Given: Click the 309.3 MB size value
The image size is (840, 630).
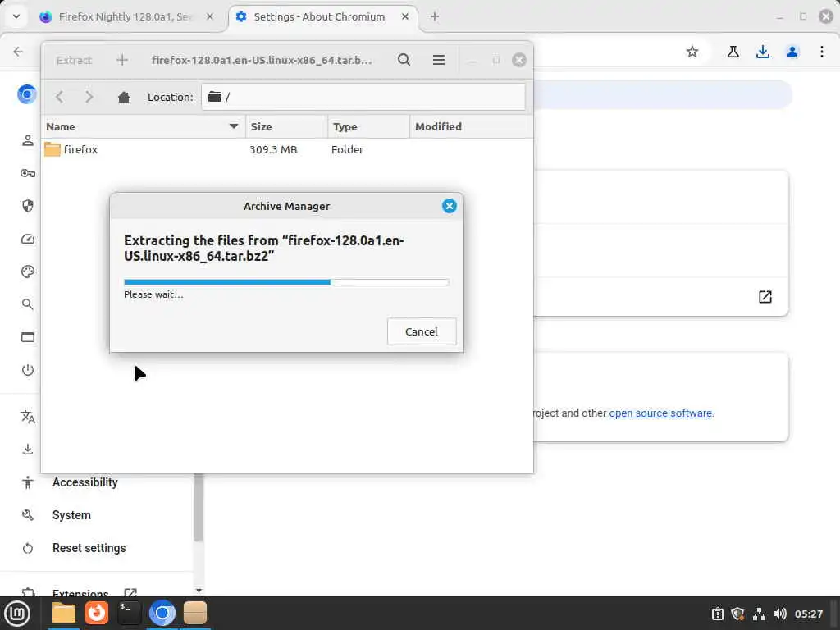Looking at the screenshot, I should [x=273, y=149].
